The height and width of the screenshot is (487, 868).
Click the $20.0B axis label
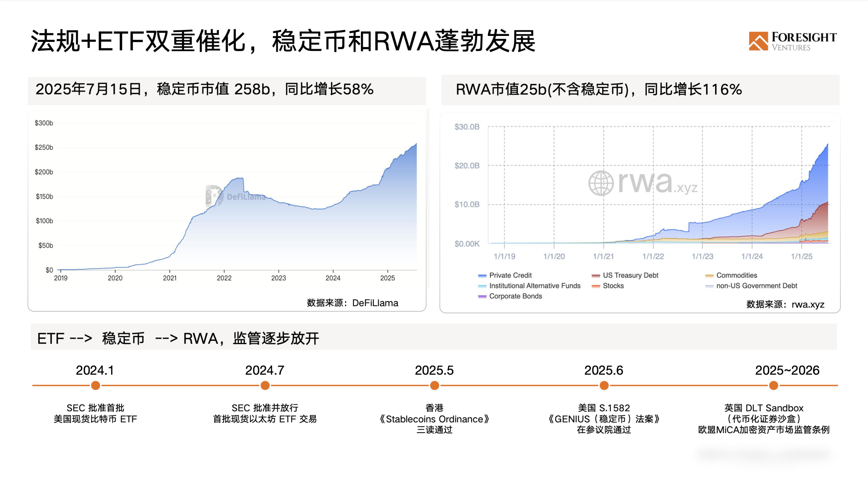pos(467,165)
